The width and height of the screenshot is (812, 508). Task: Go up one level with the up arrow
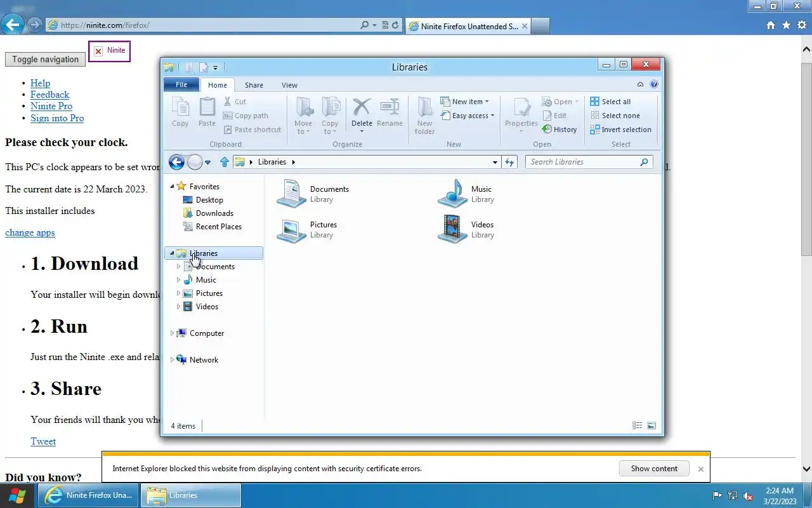tap(224, 162)
